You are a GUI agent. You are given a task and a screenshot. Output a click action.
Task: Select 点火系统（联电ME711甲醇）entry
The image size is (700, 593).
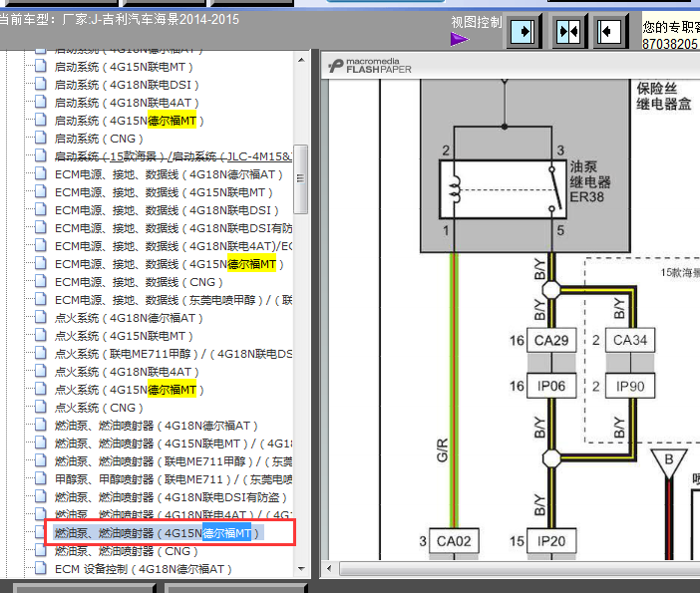pos(173,354)
